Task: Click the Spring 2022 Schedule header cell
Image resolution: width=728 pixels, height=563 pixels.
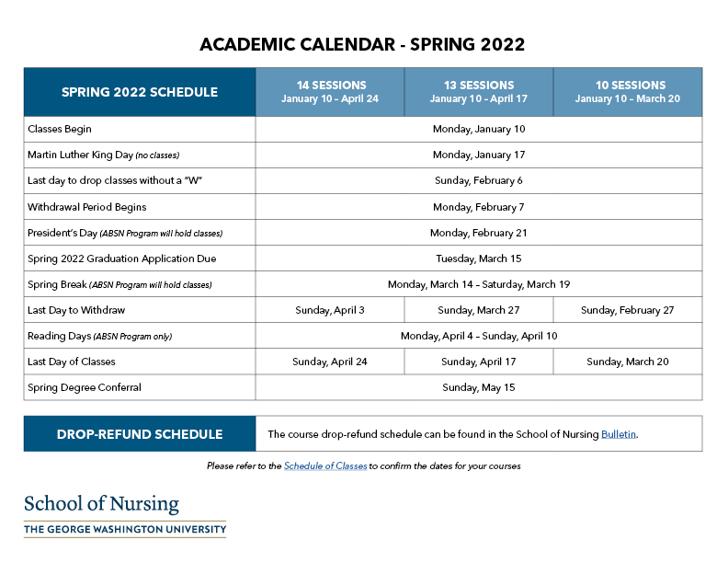Action: point(140,92)
